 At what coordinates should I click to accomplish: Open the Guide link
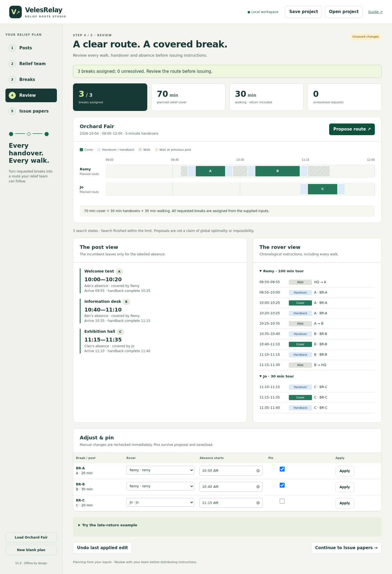375,12
